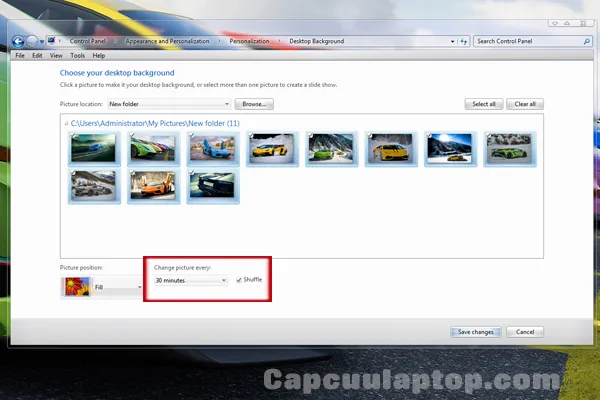Click the refresh button beside address bar
This screenshot has height=400, width=600.
coord(464,41)
